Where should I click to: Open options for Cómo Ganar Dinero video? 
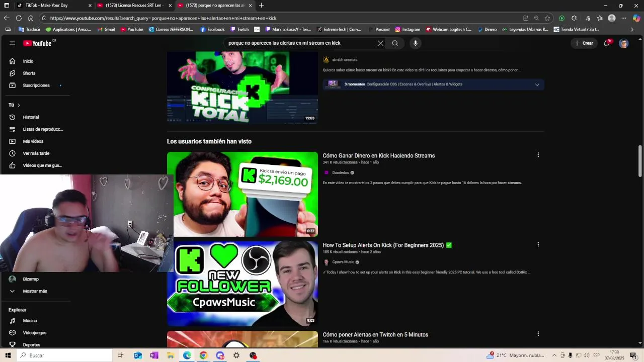point(538,155)
